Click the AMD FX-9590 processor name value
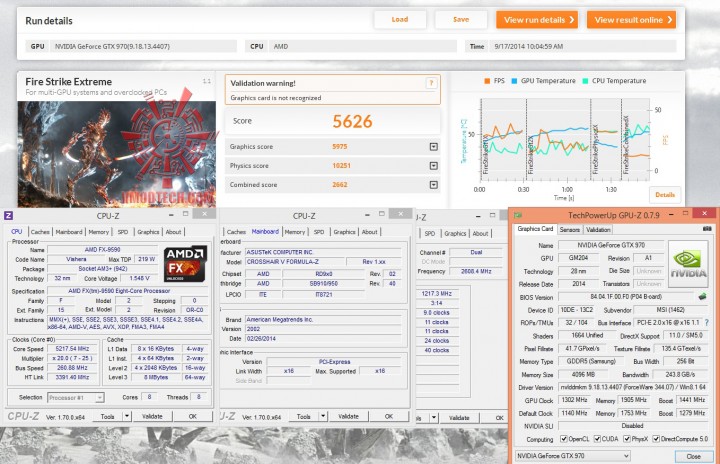This screenshot has height=464, width=720. 102,249
